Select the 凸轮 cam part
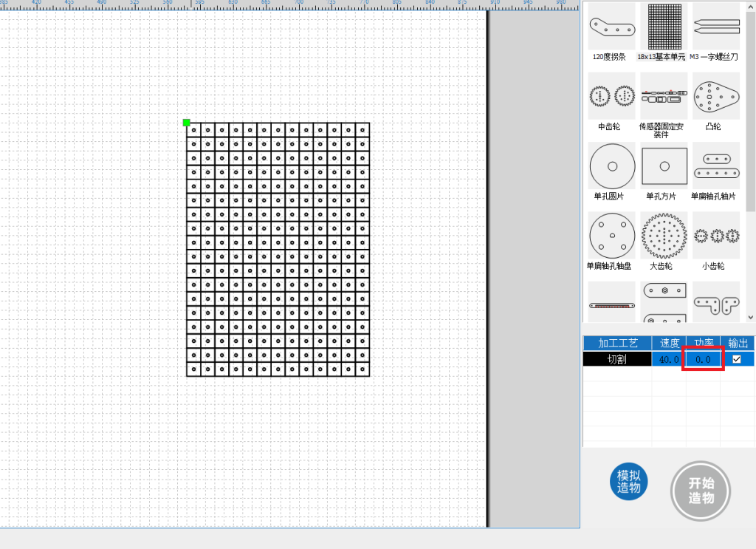The height and width of the screenshot is (549, 756). tap(715, 96)
